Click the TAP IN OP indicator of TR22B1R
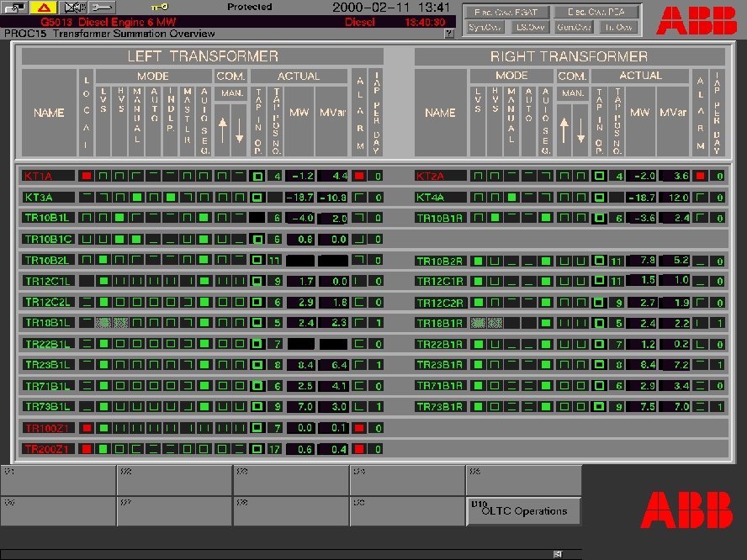The height and width of the screenshot is (560, 747). click(x=599, y=344)
